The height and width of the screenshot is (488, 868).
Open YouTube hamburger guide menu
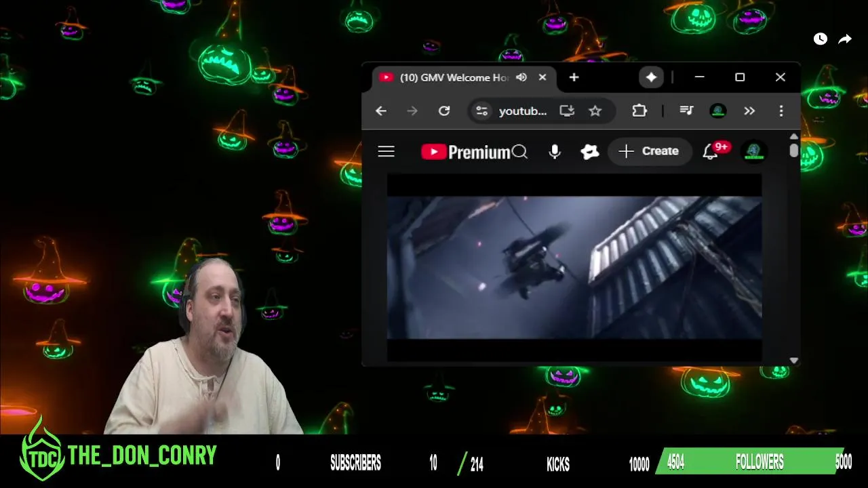point(386,152)
